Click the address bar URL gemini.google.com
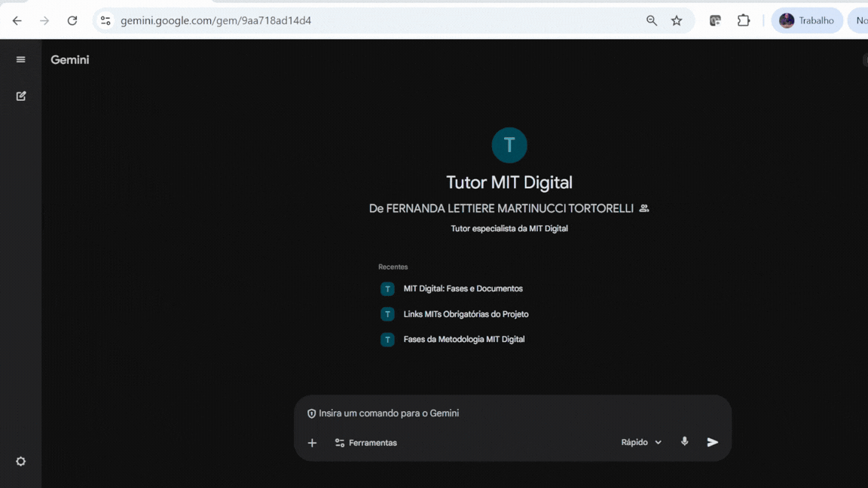The image size is (868, 488). point(215,20)
